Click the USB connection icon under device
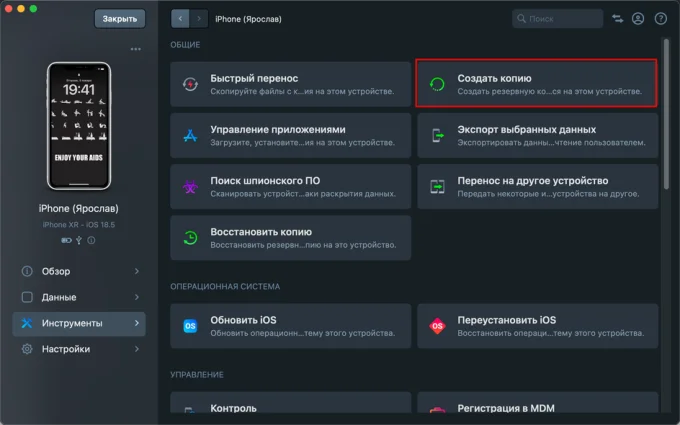The width and height of the screenshot is (680, 425). click(x=79, y=240)
